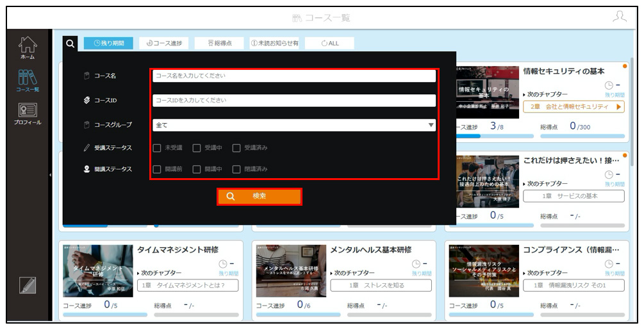This screenshot has width=644, height=330.
Task: Toggle the magnifier search panel icon
Action: [x=70, y=43]
